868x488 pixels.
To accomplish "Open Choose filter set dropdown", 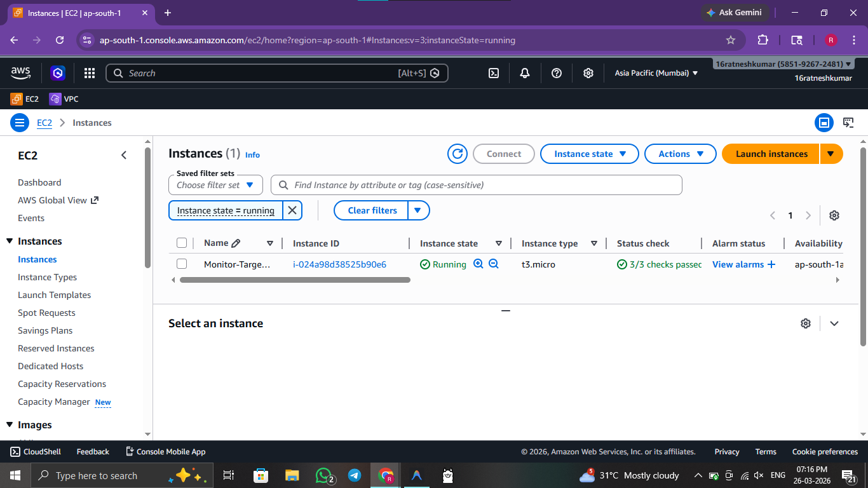I will (215, 185).
